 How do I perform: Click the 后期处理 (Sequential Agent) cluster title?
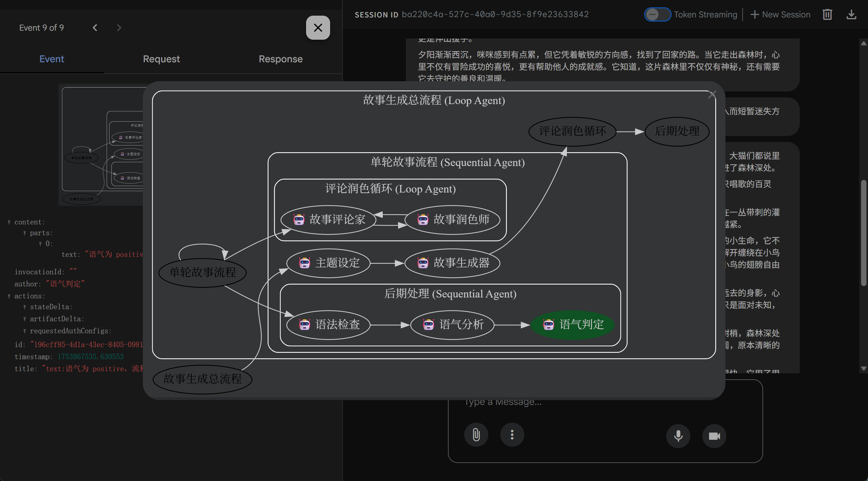(x=450, y=294)
